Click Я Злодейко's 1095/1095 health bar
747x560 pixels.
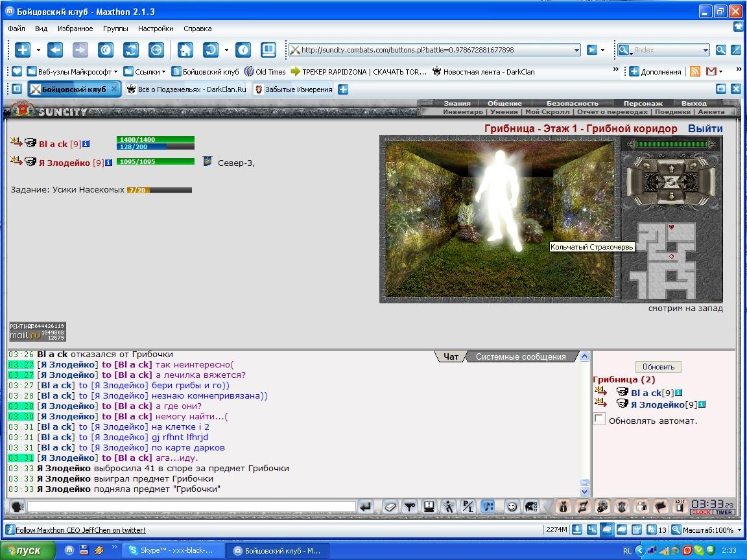point(156,161)
